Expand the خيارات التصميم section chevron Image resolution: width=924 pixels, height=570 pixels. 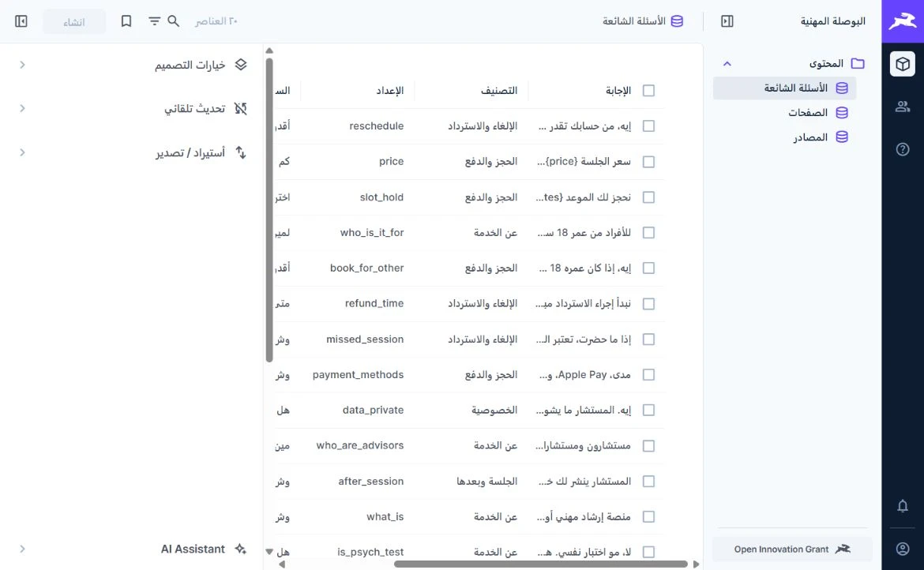pyautogui.click(x=22, y=65)
